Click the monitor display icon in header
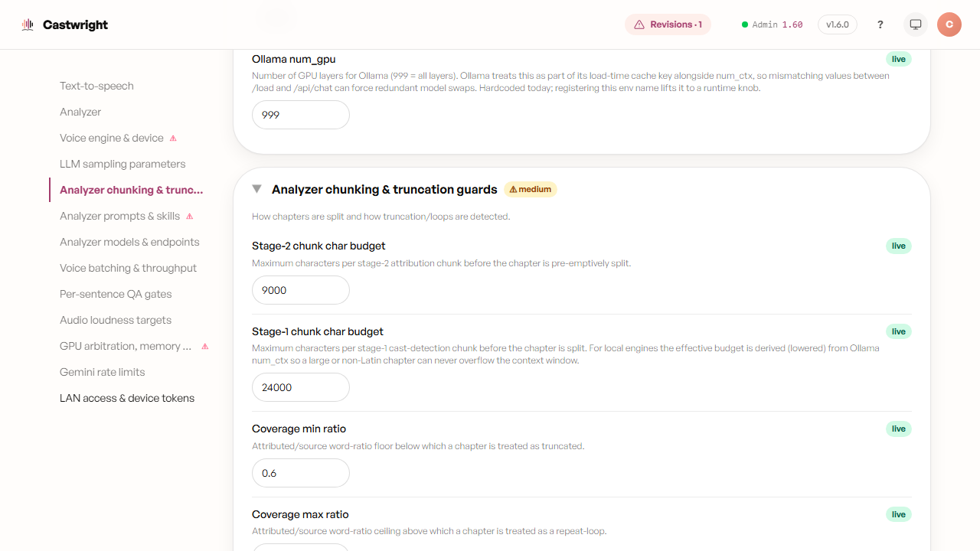Viewport: 980px width, 551px height. click(916, 24)
